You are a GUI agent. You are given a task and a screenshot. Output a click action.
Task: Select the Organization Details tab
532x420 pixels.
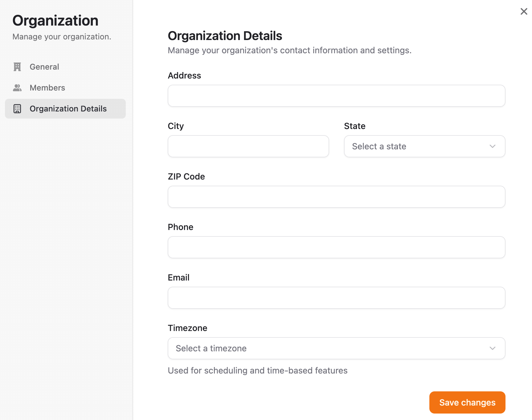68,109
